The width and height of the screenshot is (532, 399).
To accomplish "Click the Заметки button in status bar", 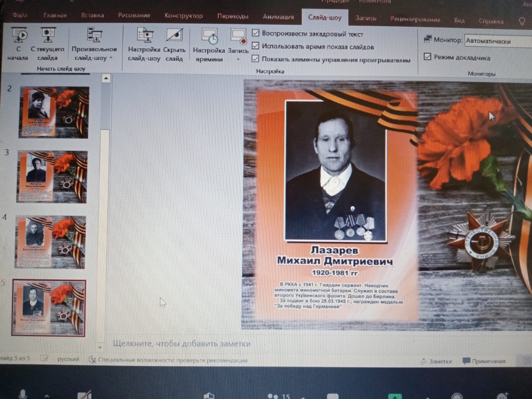I will pos(436,361).
